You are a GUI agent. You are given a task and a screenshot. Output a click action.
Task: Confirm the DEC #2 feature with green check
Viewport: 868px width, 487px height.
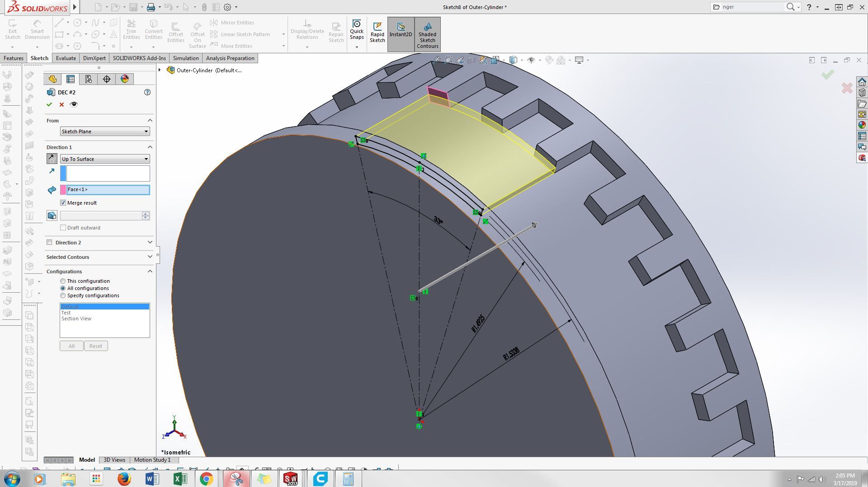point(49,104)
